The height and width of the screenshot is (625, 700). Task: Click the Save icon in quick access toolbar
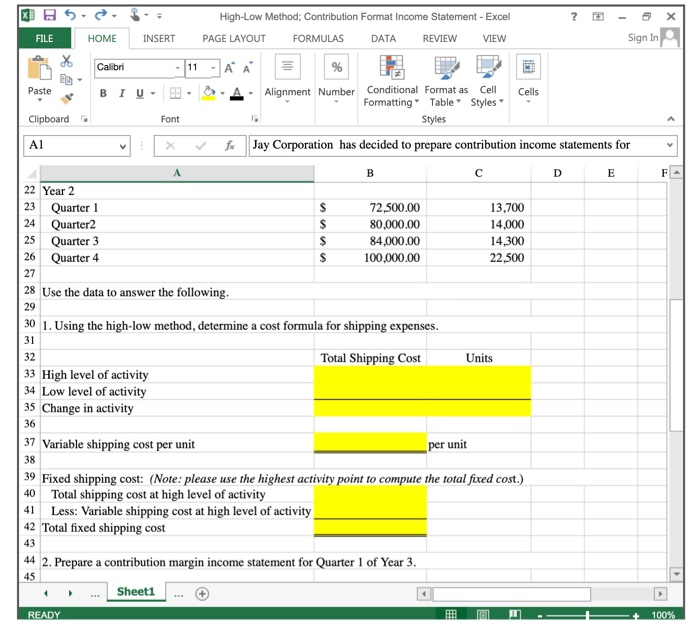tap(50, 15)
